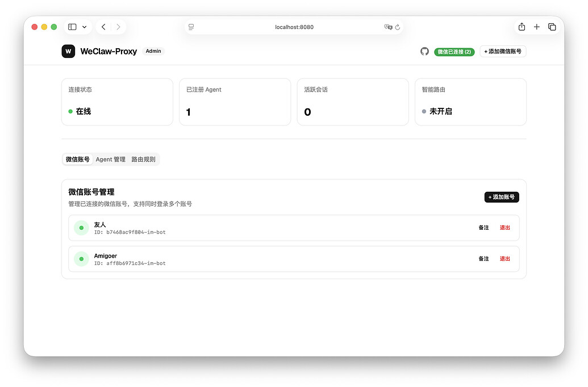
Task: Go back with the browser back arrow
Action: [103, 27]
